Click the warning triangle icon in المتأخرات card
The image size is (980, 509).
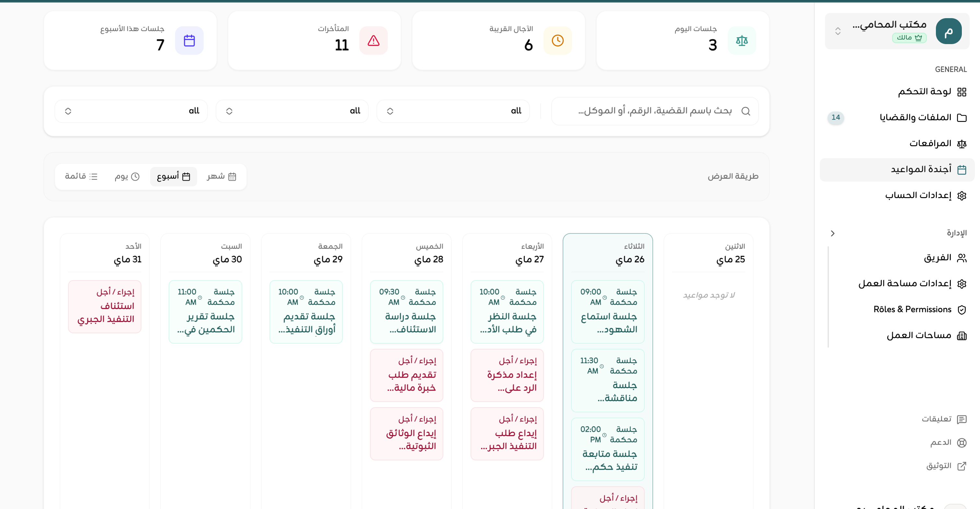click(373, 41)
